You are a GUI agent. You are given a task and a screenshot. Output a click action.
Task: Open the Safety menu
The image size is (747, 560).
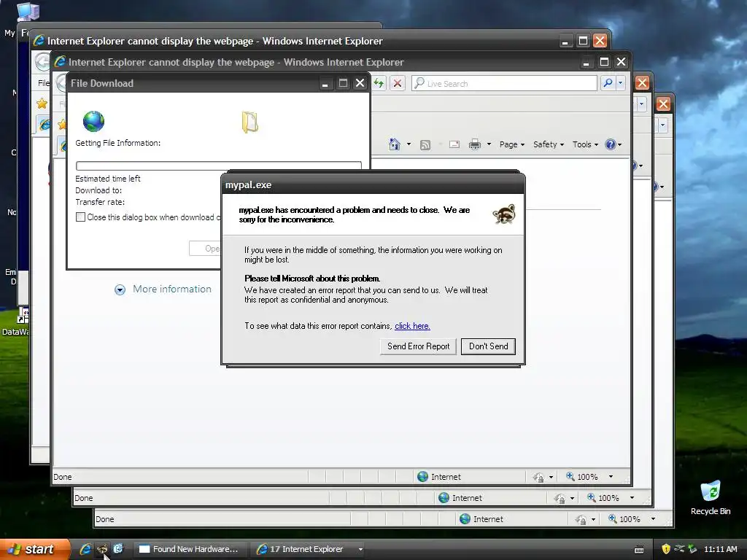(549, 144)
